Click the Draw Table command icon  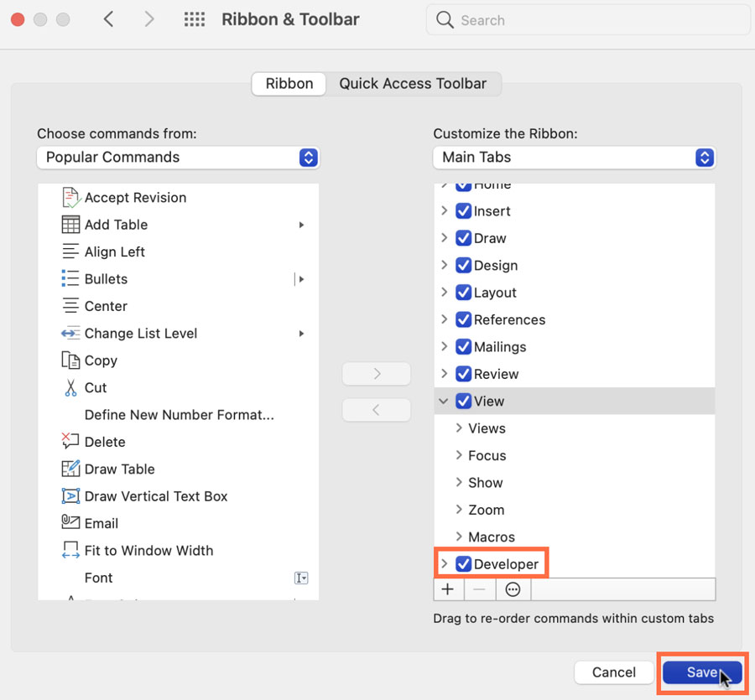(71, 469)
